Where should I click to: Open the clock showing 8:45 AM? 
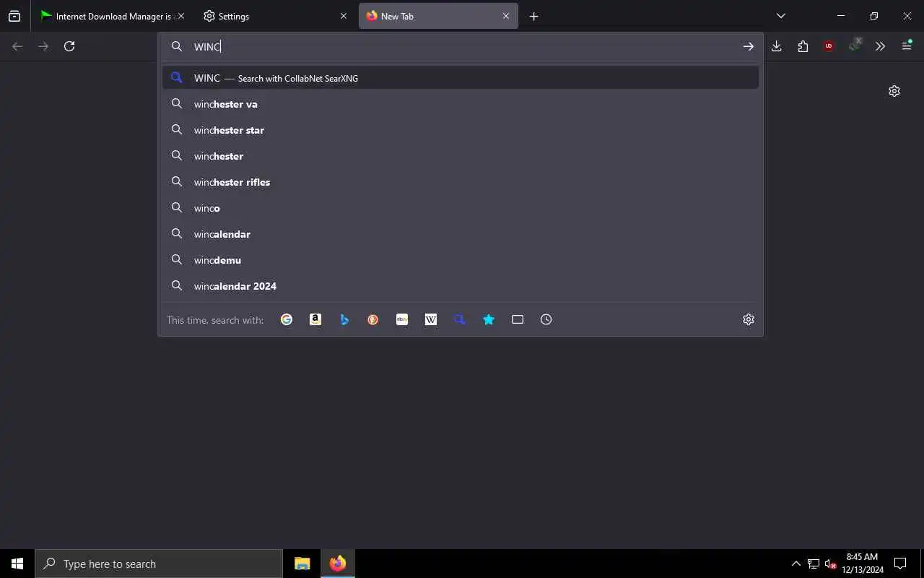[x=862, y=564]
